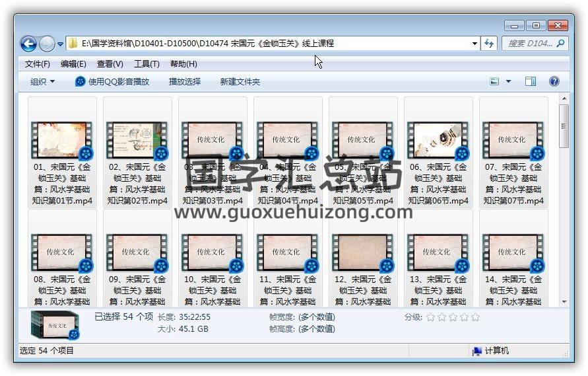
Task: Click file name of video 07
Action: pyautogui.click(x=513, y=184)
